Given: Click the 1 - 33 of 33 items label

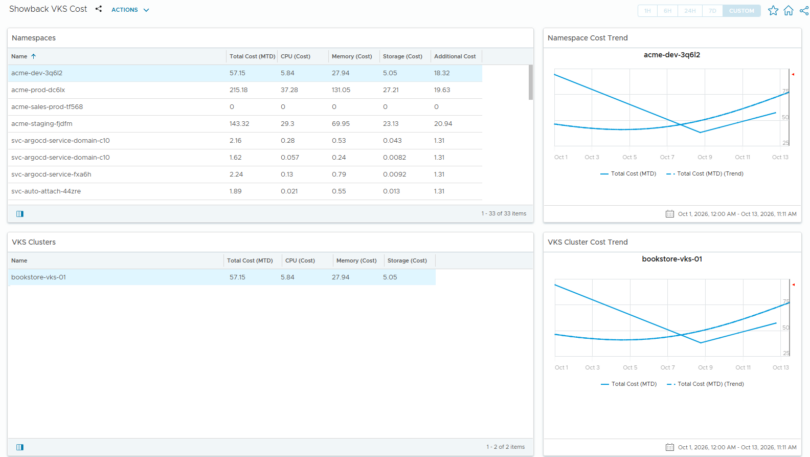Looking at the screenshot, I should 504,214.
